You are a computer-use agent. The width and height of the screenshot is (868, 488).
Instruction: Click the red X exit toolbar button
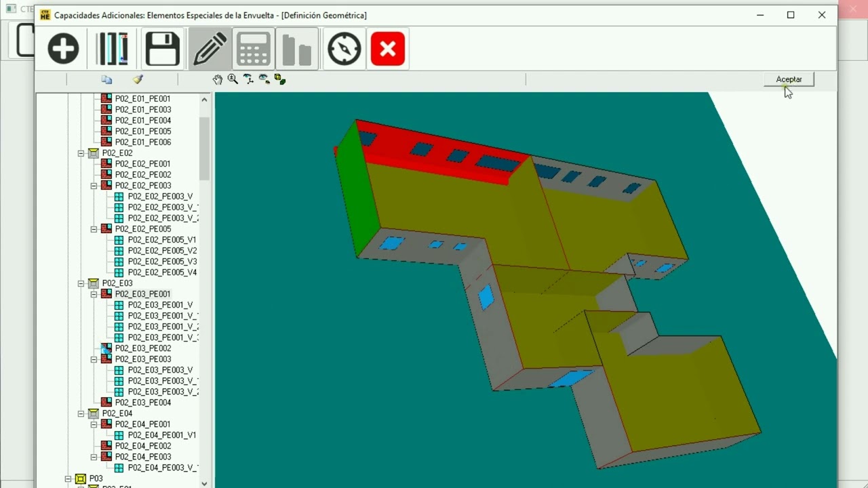coord(388,49)
